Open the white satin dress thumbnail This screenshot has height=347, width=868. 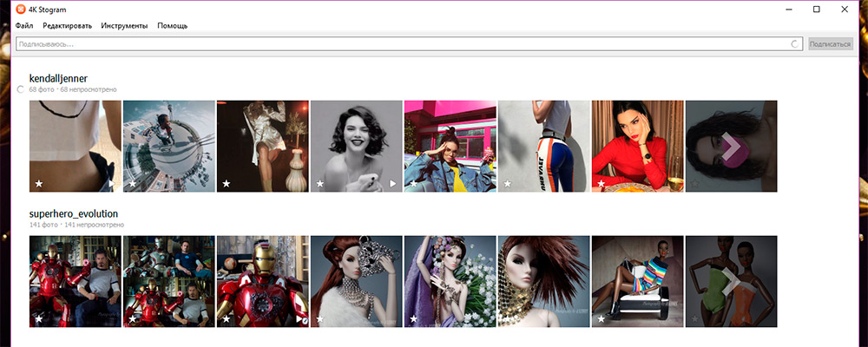click(x=262, y=146)
